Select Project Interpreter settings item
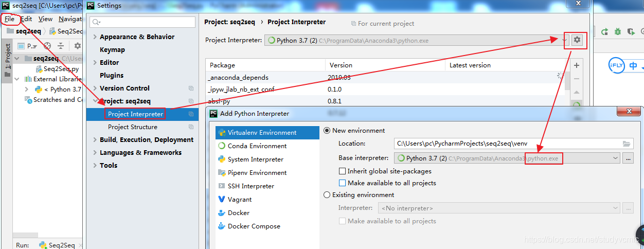The image size is (644, 249). pyautogui.click(x=142, y=114)
